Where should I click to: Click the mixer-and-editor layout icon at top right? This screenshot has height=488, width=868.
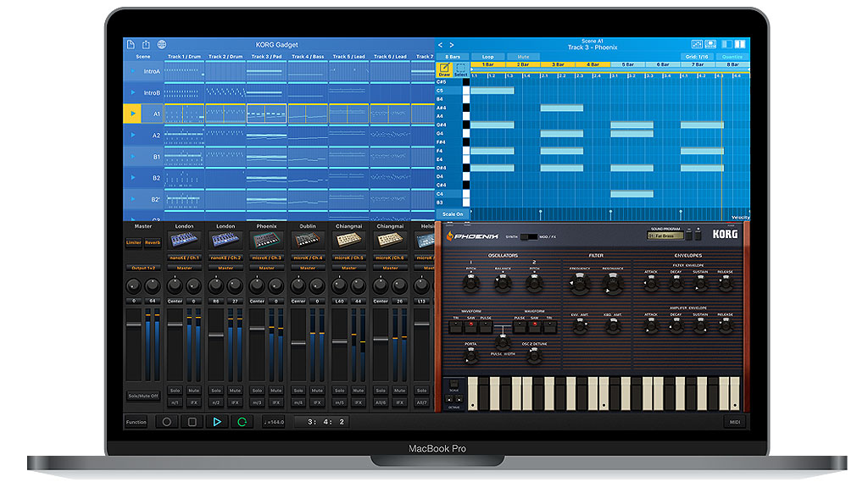tap(697, 44)
